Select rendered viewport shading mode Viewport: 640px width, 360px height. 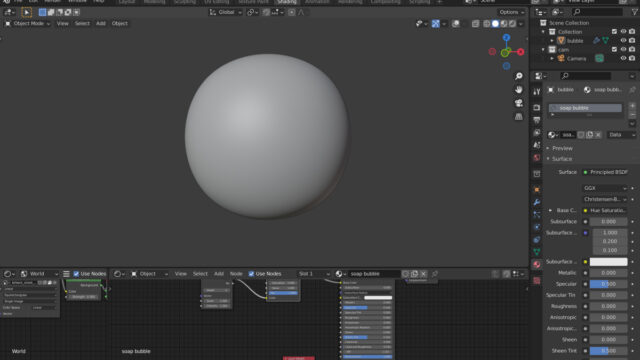coord(512,24)
